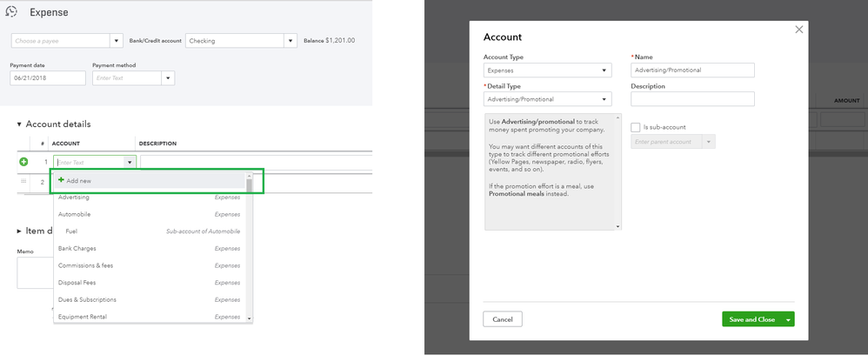
Task: Open the Save and Close arrow menu
Action: (x=788, y=319)
